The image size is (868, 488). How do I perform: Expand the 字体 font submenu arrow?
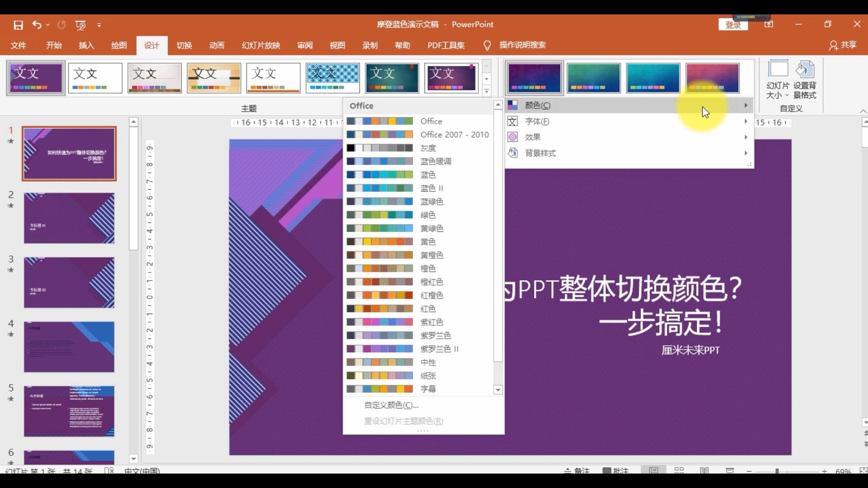[x=746, y=121]
